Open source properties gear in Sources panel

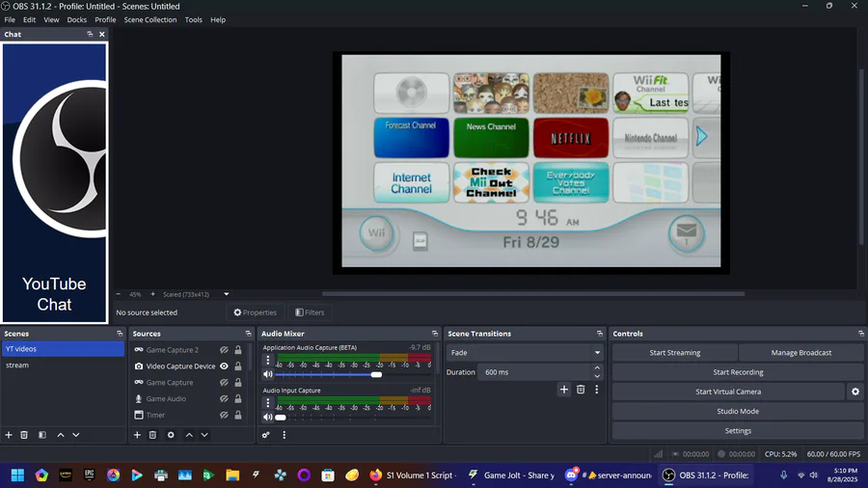(171, 435)
